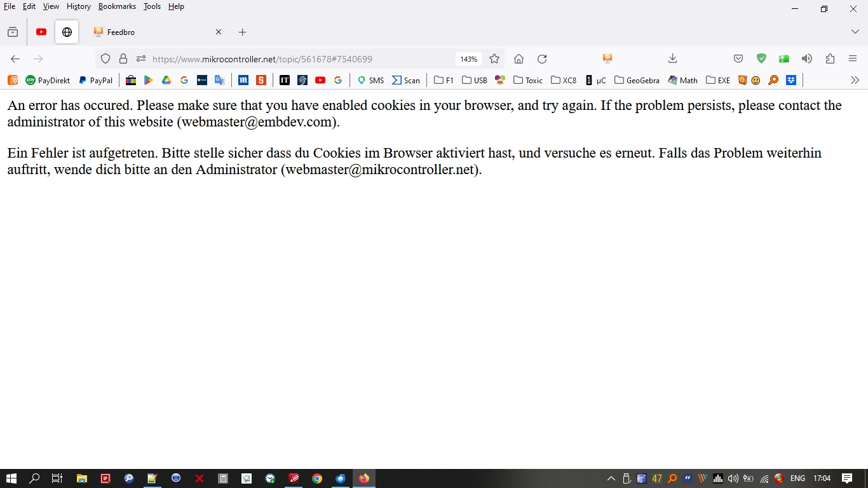Click the ENG language indicator
Screen dimensions: 868x488
(797, 478)
